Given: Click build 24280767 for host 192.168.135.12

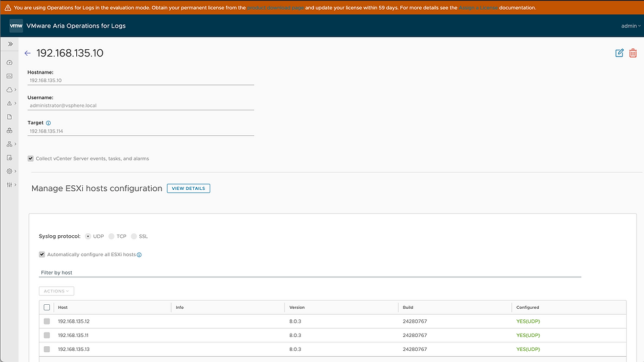Looking at the screenshot, I should [415, 321].
